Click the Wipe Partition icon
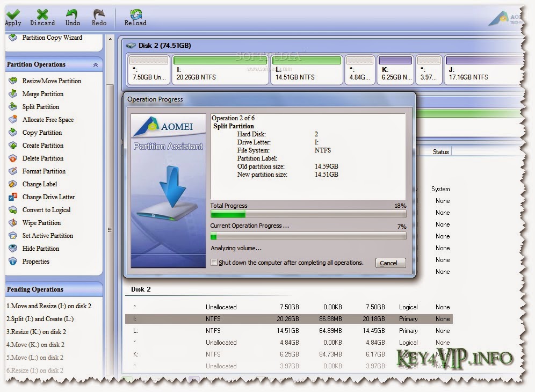Image resolution: width=535 pixels, height=392 pixels. click(13, 222)
